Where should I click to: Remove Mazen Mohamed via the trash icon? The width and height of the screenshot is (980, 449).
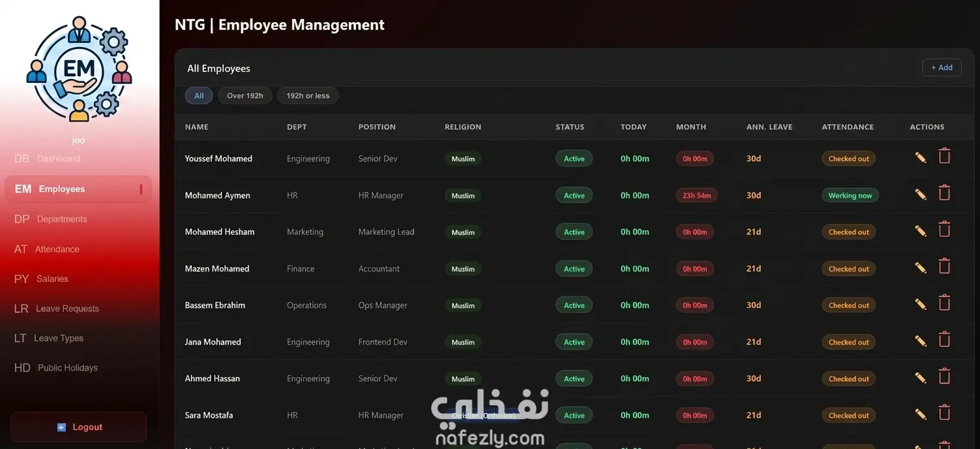[944, 266]
